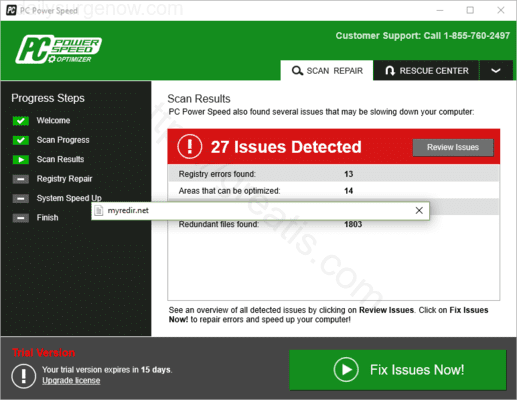Select the pending Registry Repair step
The image size is (517, 400).
(x=21, y=179)
